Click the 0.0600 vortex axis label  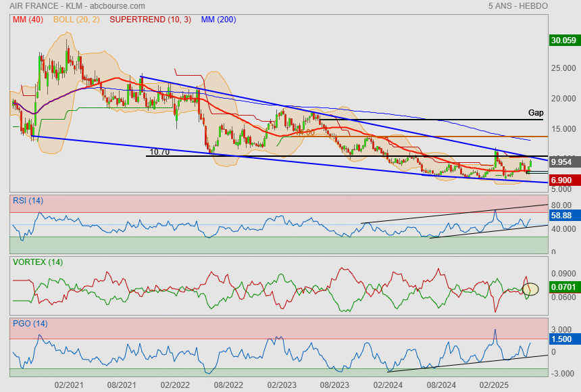coord(563,297)
